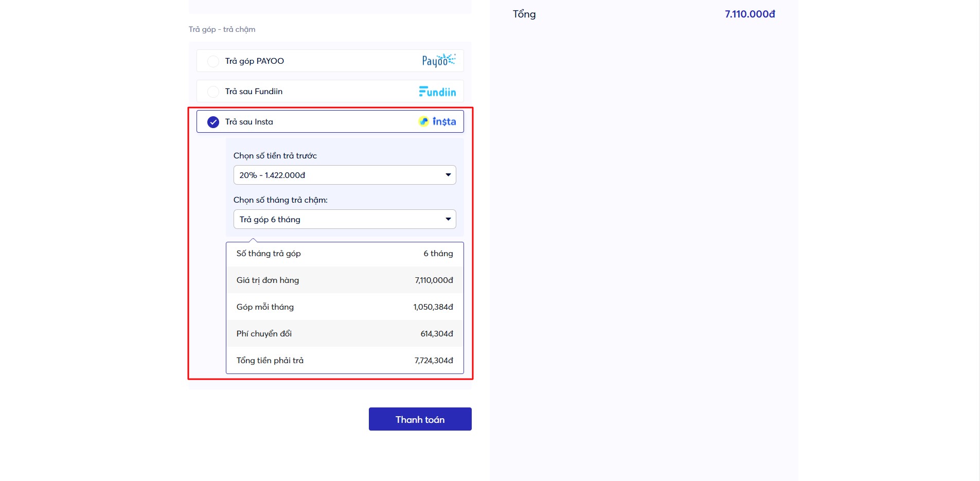This screenshot has width=980, height=481.
Task: Click the Giá trị đơn hàng label
Action: [x=268, y=280]
